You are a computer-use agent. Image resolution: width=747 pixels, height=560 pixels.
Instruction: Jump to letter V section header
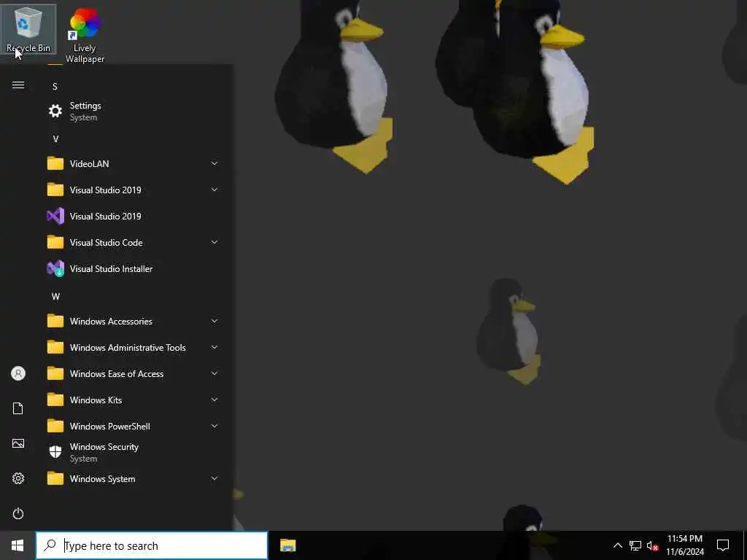coord(55,139)
